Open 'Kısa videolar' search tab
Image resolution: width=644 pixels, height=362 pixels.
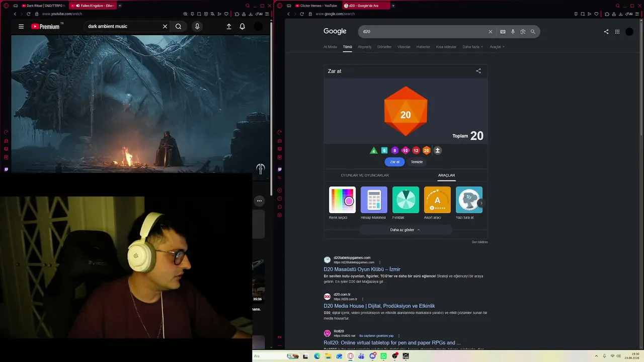click(x=446, y=47)
